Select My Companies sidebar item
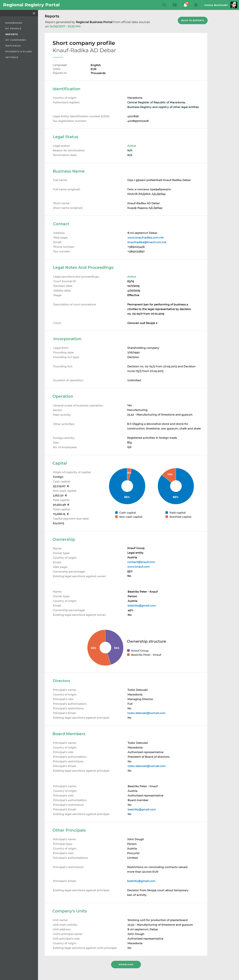 (16, 40)
